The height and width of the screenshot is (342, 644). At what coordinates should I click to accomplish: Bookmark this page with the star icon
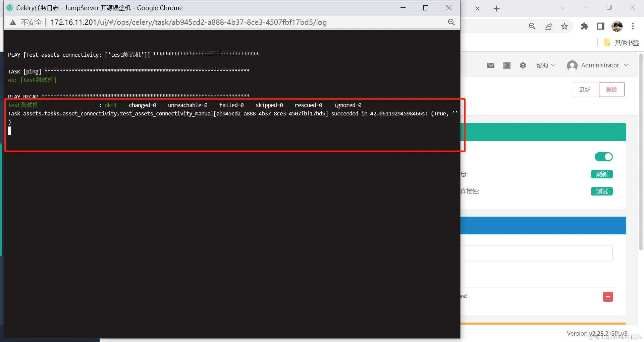coord(565,26)
